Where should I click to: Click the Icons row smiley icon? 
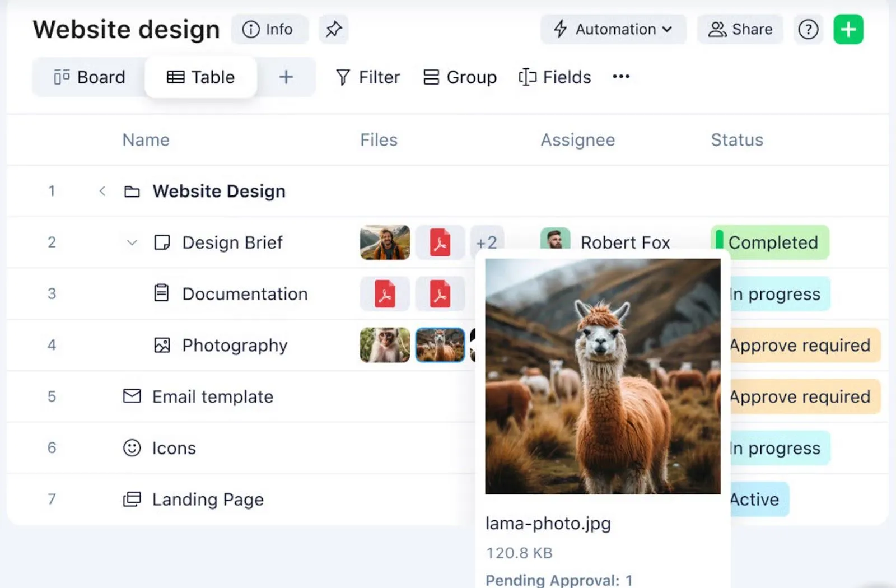[132, 448]
